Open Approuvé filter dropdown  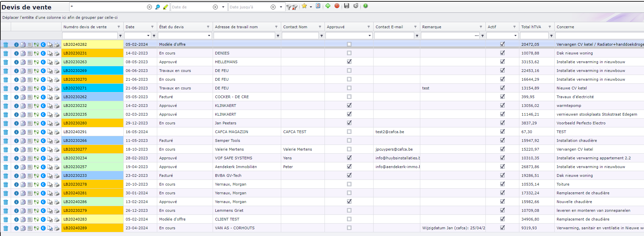click(x=370, y=36)
